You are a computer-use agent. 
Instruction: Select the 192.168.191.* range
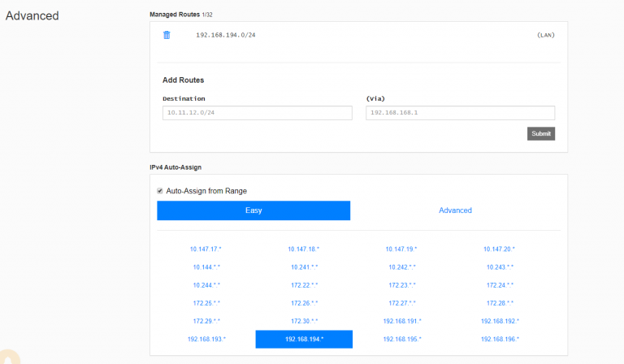click(401, 321)
